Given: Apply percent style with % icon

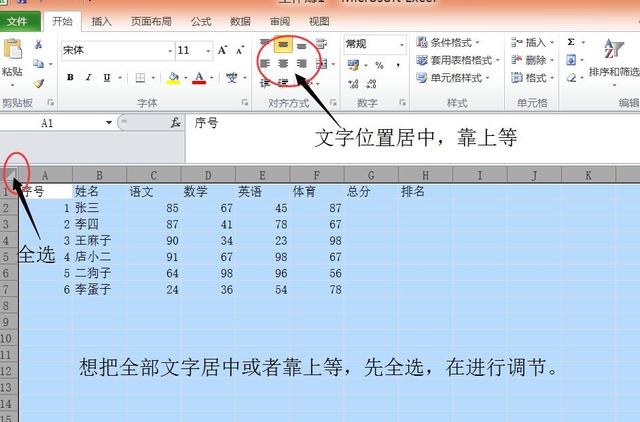Looking at the screenshot, I should [379, 65].
